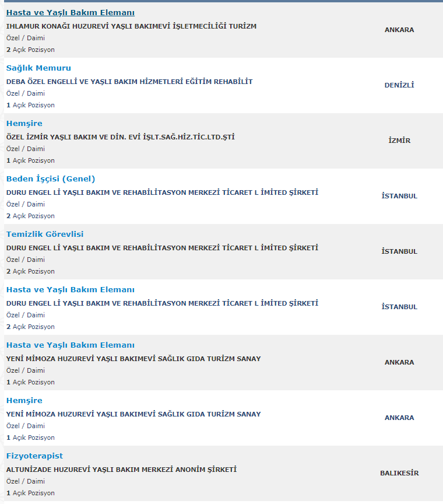Click ANKARA in the Ihlamur Konağı row
Screen dimensions: 443x504
(399, 30)
